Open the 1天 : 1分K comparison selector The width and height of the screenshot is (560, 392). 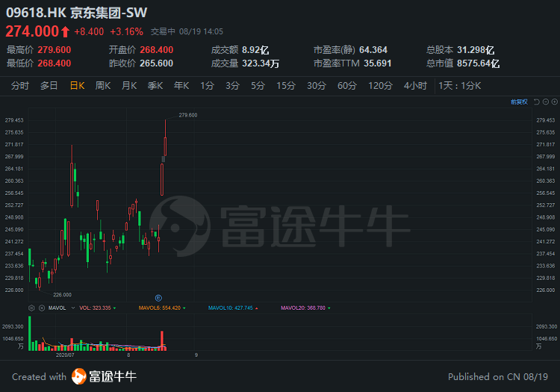click(460, 86)
